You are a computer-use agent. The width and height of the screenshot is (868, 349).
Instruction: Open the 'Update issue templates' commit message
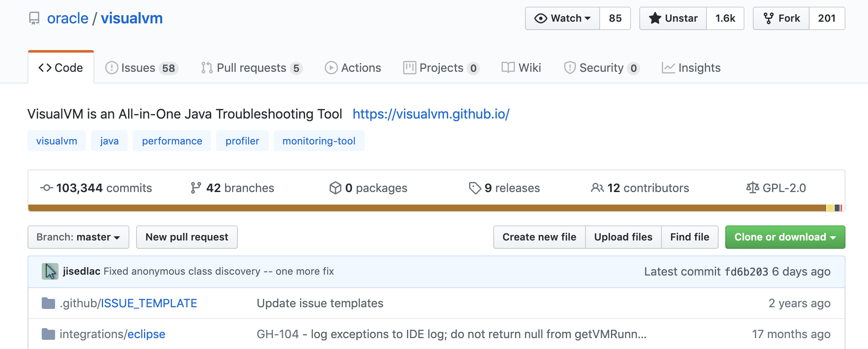pos(320,303)
